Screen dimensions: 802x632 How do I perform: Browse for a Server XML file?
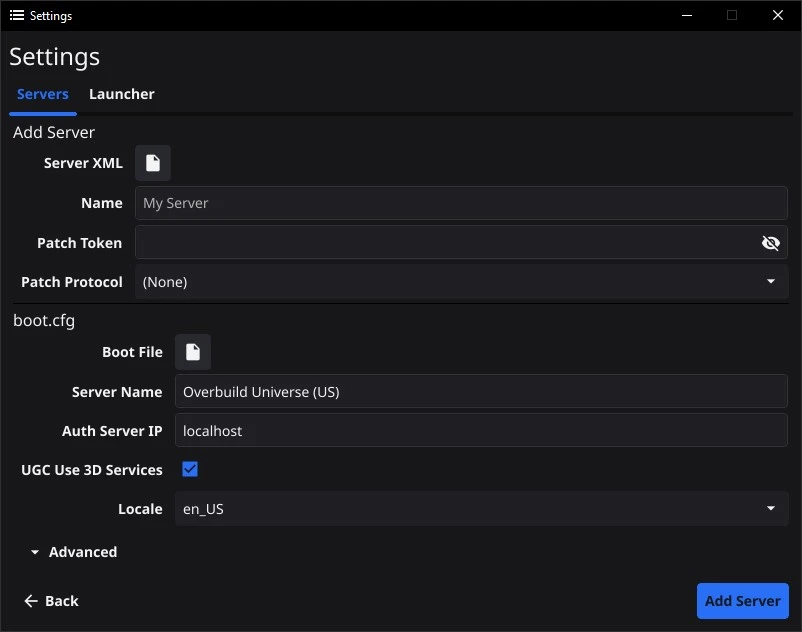(x=152, y=163)
